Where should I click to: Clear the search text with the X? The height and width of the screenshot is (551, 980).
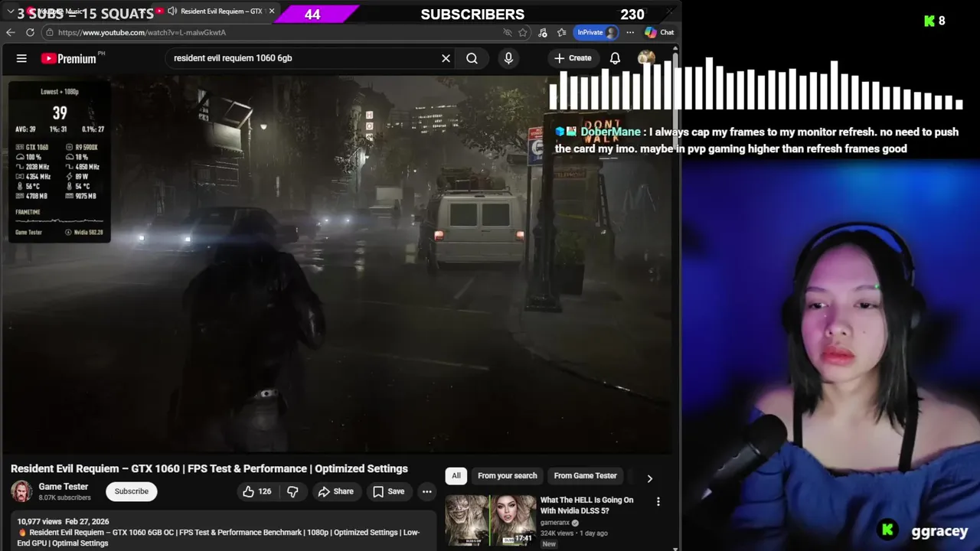click(446, 58)
